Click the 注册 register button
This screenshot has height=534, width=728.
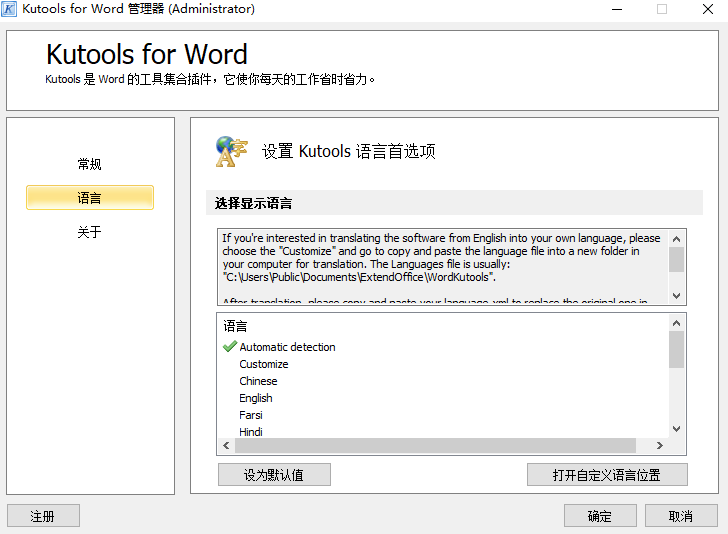point(43,516)
